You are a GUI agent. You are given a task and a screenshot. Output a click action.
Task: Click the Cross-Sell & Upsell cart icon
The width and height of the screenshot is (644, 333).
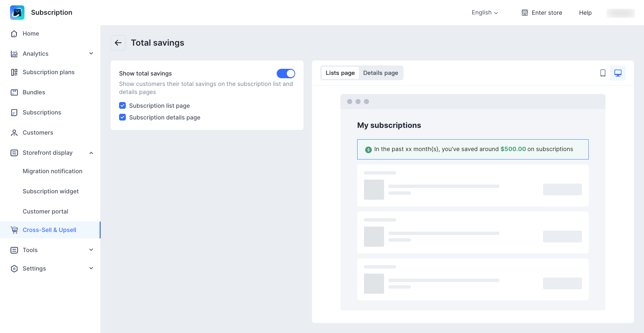point(14,230)
